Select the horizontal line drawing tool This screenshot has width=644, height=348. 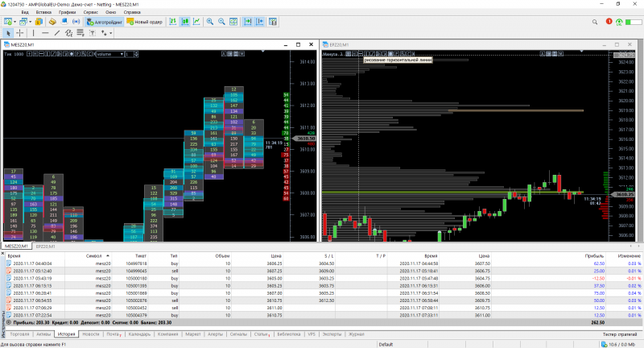pyautogui.click(x=45, y=33)
